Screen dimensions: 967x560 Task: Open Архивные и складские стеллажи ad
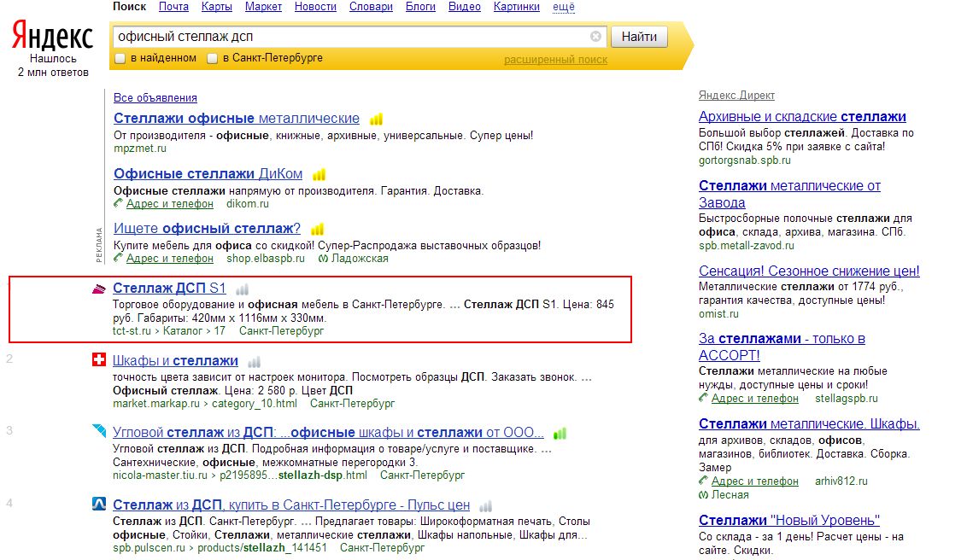coord(802,116)
